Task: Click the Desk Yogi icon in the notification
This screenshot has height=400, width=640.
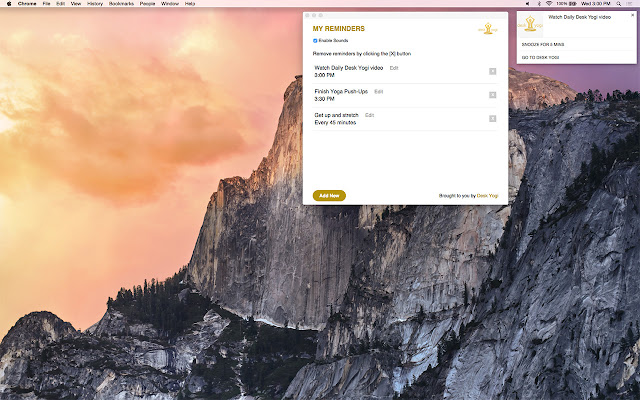Action: coord(530,24)
